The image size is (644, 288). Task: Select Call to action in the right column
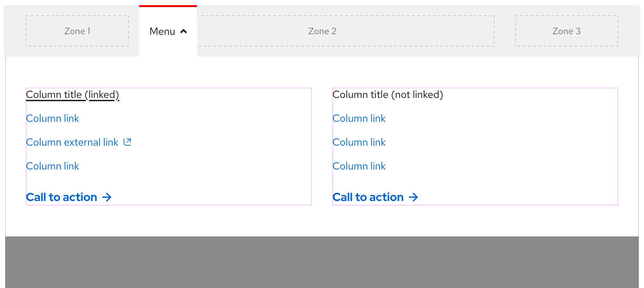pos(368,197)
